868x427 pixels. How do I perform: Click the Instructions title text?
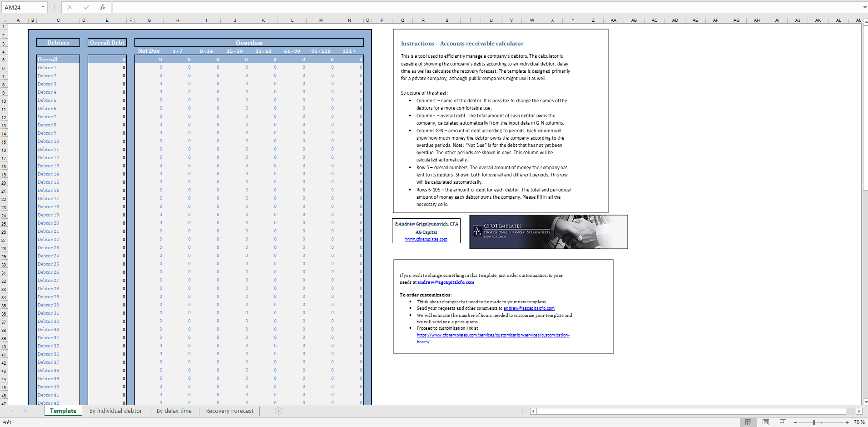462,44
